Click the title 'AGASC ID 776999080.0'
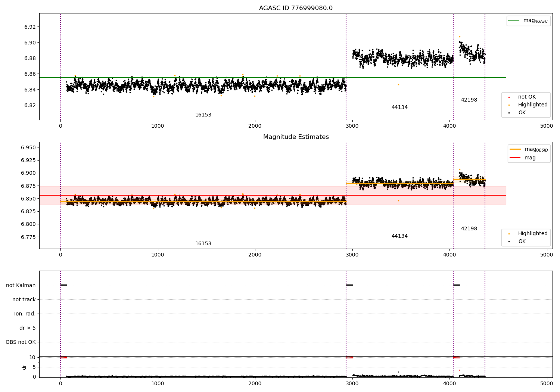The width and height of the screenshot is (560, 392). (x=296, y=8)
